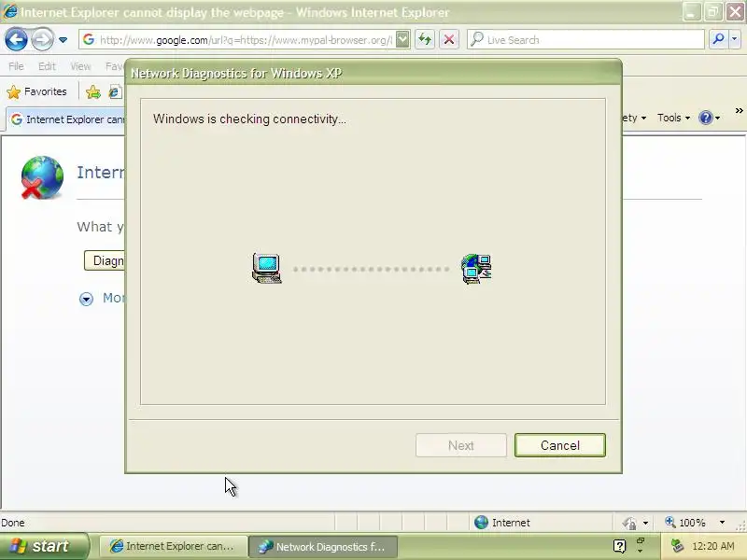747x560 pixels.
Task: Click the blue Help icon
Action: (x=706, y=118)
